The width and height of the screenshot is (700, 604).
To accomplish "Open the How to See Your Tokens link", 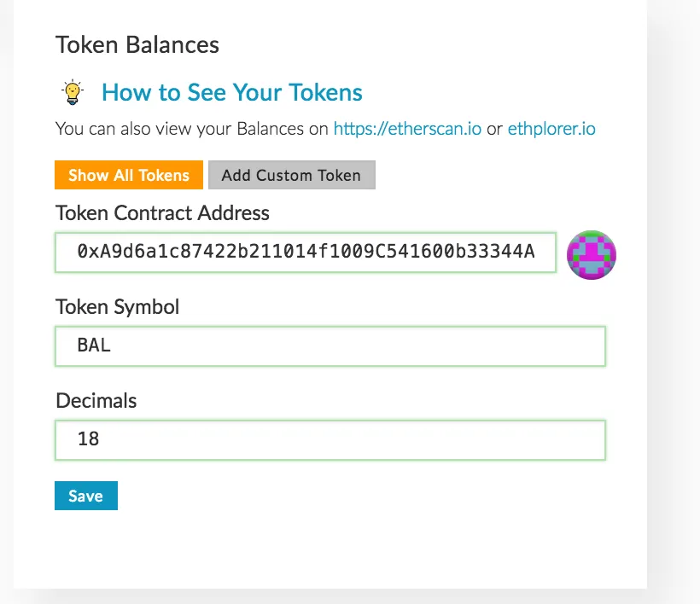I will pos(231,92).
